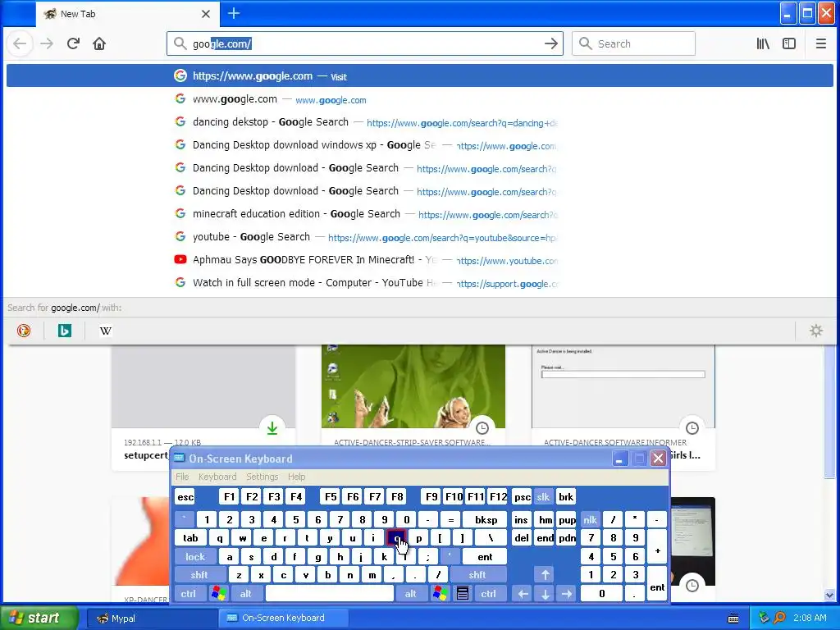The height and width of the screenshot is (630, 840).
Task: Click the Go arrow in the address bar
Action: pyautogui.click(x=550, y=43)
